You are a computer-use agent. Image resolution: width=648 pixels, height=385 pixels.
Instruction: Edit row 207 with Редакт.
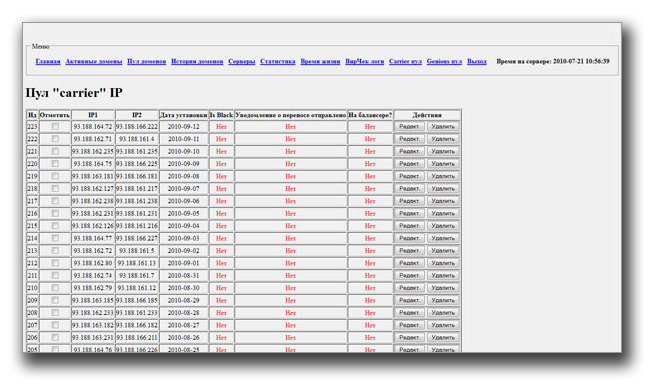coord(409,325)
